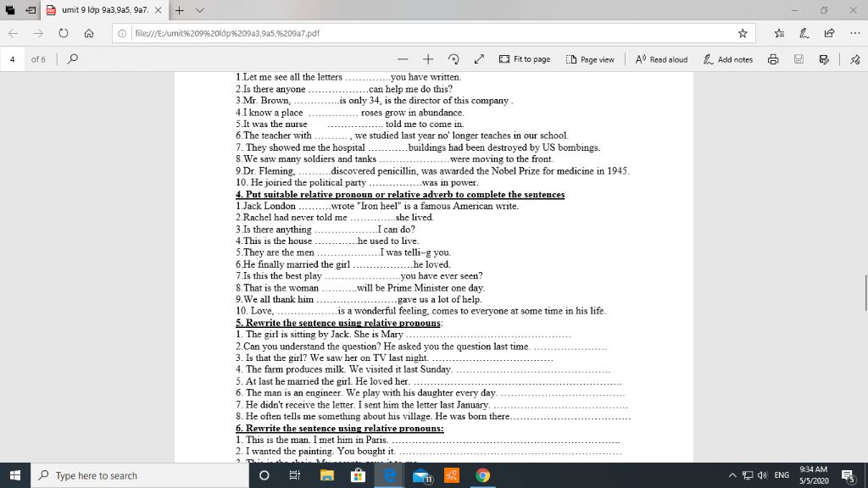This screenshot has height=488, width=868.
Task: Click Fit to page button
Action: tap(524, 59)
